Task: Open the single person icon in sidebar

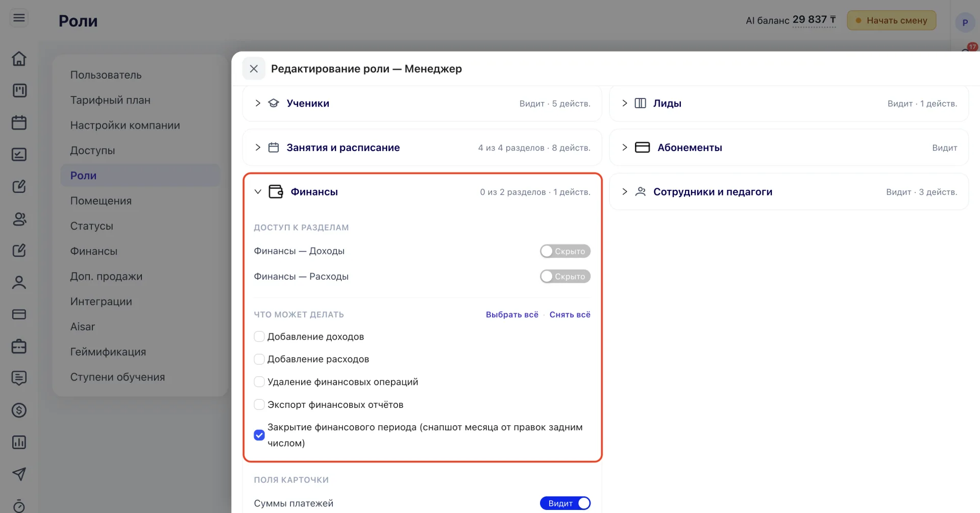Action: (x=19, y=283)
